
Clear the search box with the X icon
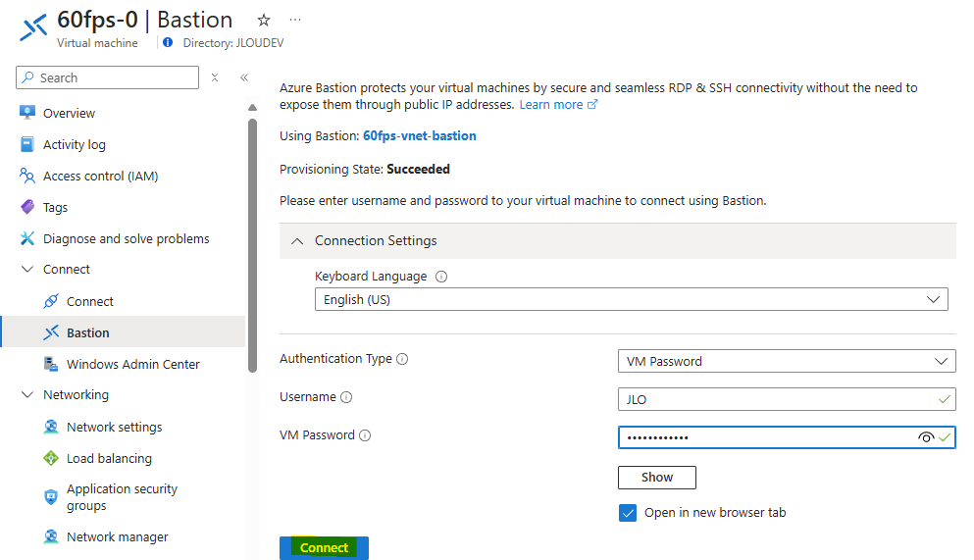(x=215, y=77)
